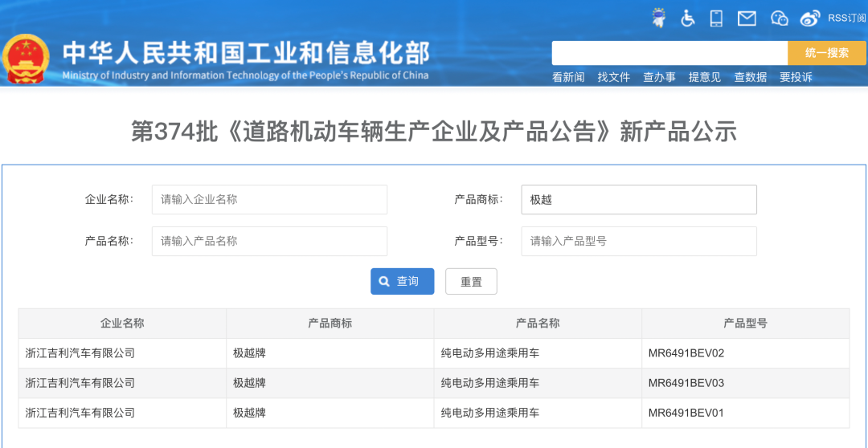Click the 重置 reset button

[x=471, y=282]
